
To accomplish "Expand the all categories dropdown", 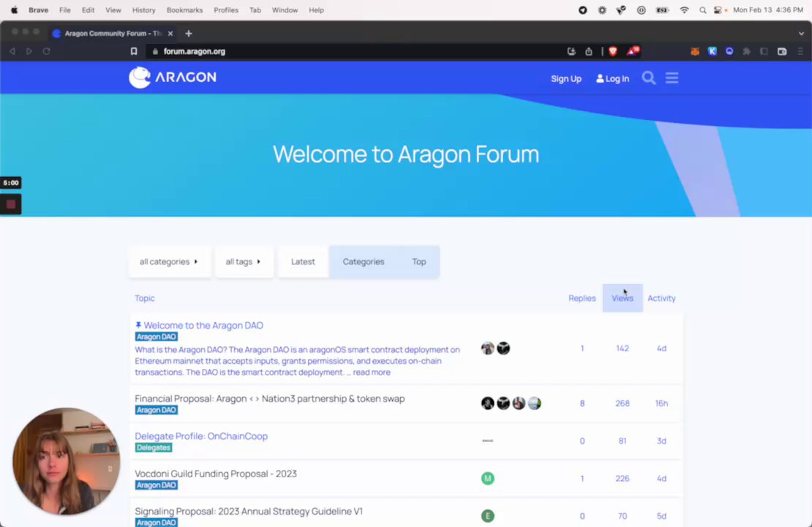I will click(169, 262).
